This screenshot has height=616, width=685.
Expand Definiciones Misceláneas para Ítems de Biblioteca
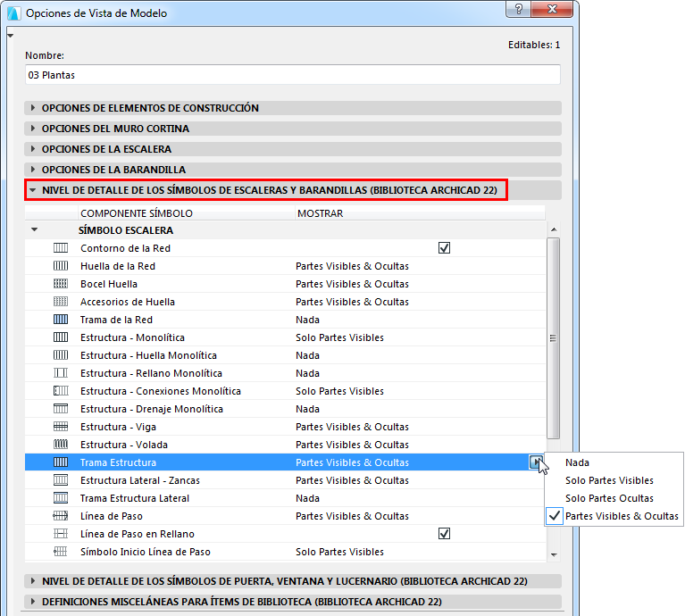[33, 602]
